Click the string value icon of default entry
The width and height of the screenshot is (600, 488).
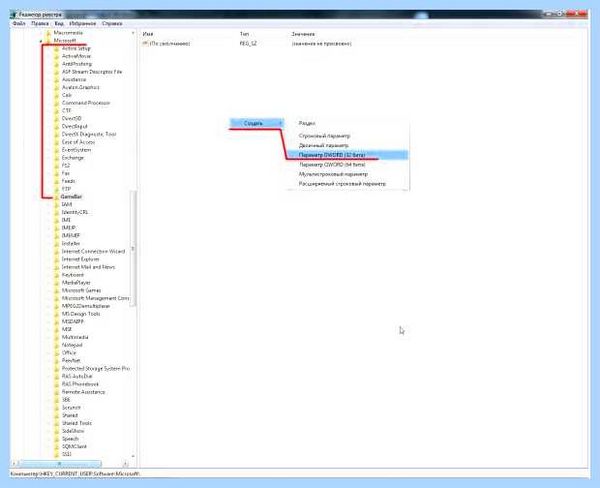pos(145,44)
